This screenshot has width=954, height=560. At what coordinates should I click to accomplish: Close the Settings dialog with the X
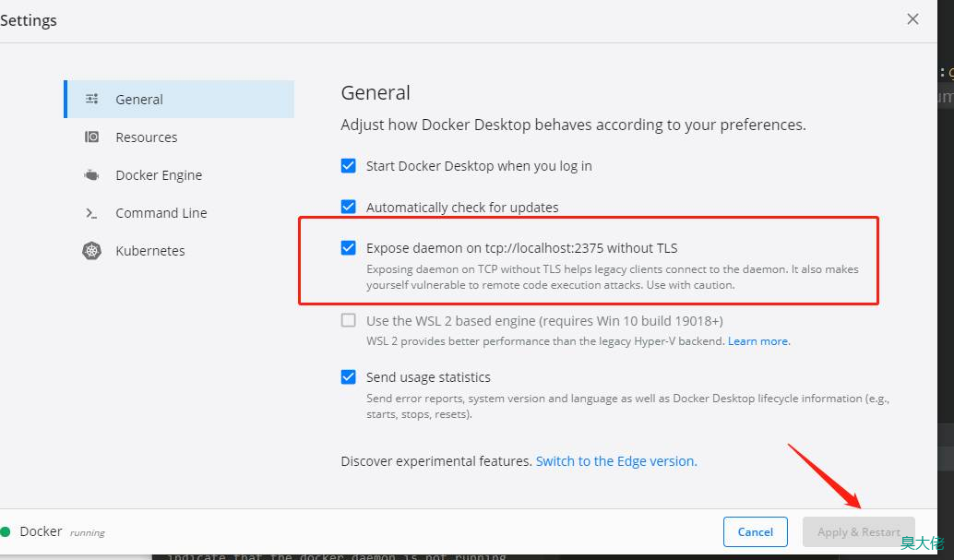tap(912, 18)
